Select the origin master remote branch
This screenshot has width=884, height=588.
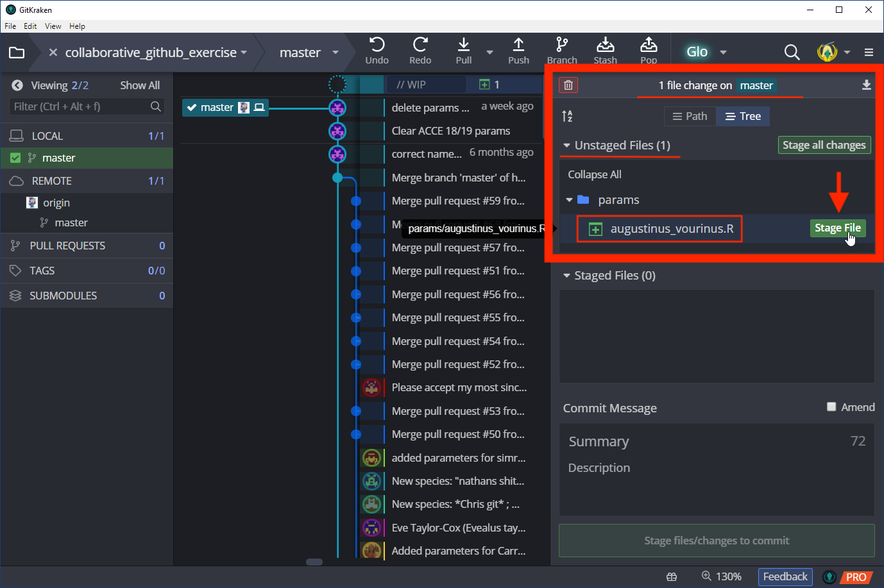pyautogui.click(x=71, y=223)
